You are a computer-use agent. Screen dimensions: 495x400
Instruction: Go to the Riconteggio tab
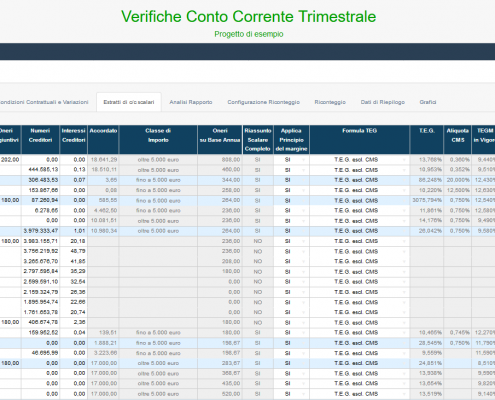pyautogui.click(x=330, y=102)
